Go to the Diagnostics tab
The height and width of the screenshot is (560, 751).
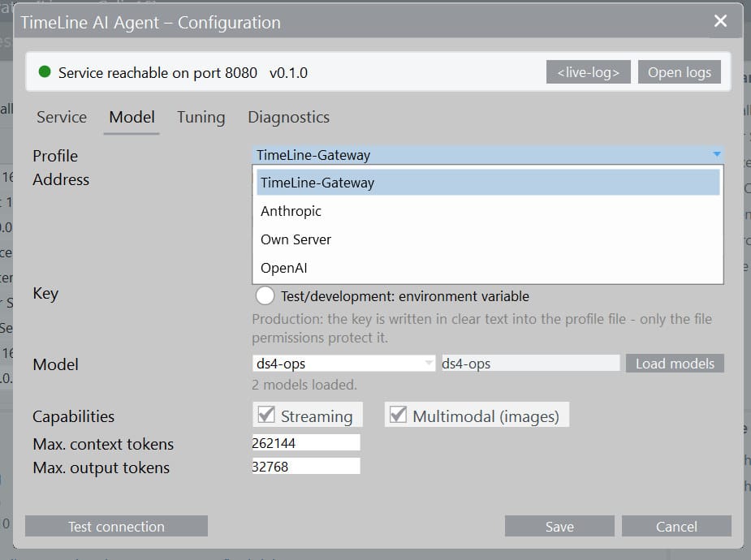(288, 117)
